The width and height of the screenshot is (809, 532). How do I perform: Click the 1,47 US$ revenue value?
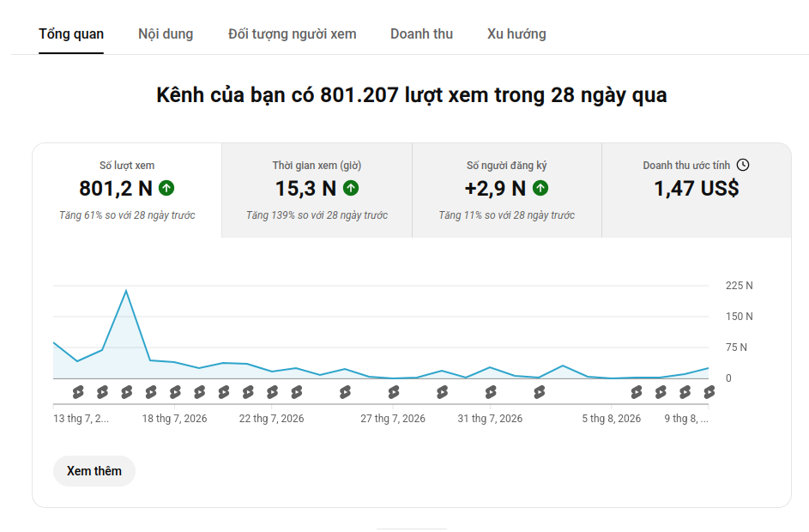tap(697, 189)
